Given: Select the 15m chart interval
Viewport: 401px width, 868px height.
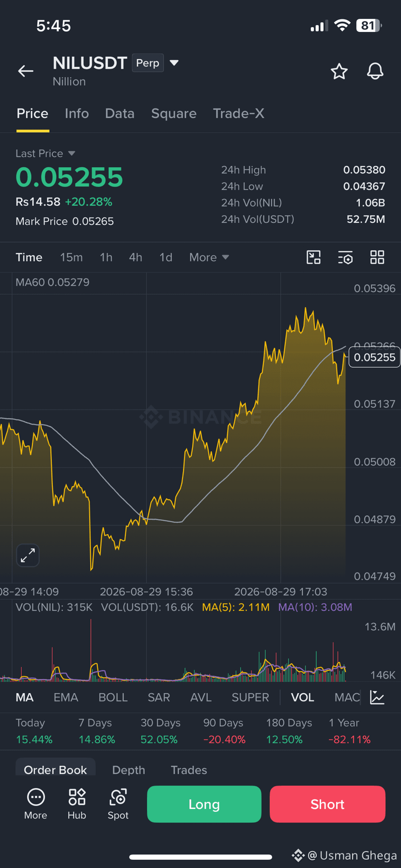Looking at the screenshot, I should click(x=71, y=257).
